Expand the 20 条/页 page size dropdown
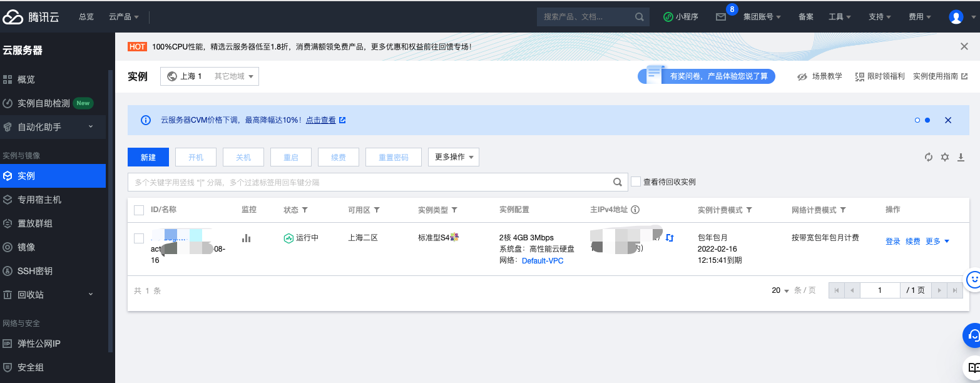This screenshot has height=383, width=980. coord(780,290)
